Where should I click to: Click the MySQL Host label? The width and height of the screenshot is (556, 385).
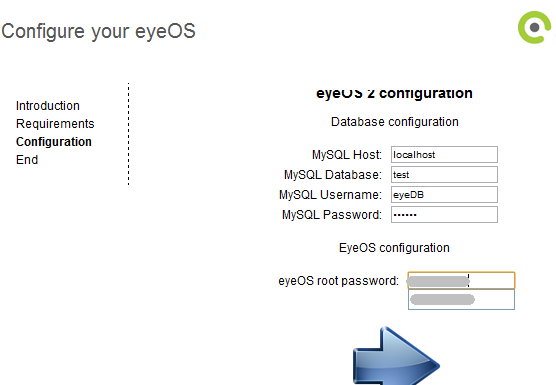pos(347,155)
